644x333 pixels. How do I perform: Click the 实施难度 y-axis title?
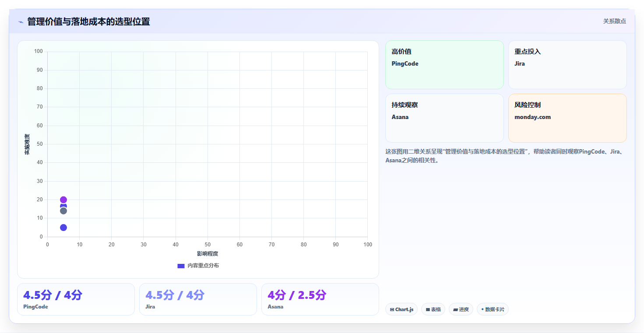pyautogui.click(x=27, y=144)
